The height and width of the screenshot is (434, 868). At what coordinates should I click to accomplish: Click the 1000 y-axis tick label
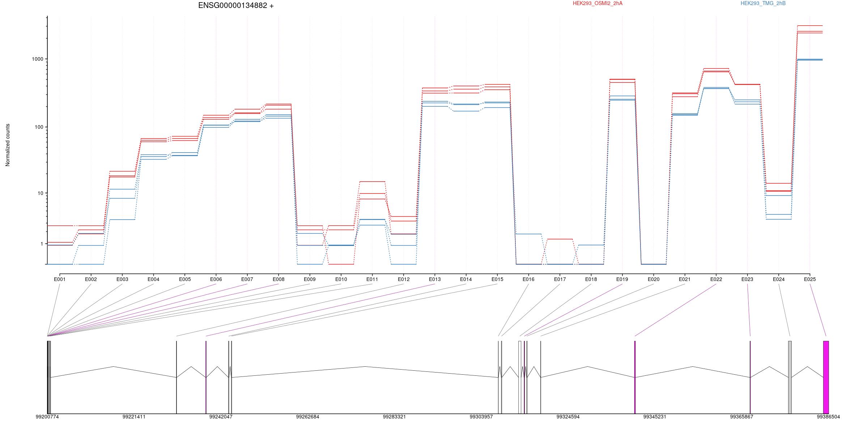tap(38, 59)
